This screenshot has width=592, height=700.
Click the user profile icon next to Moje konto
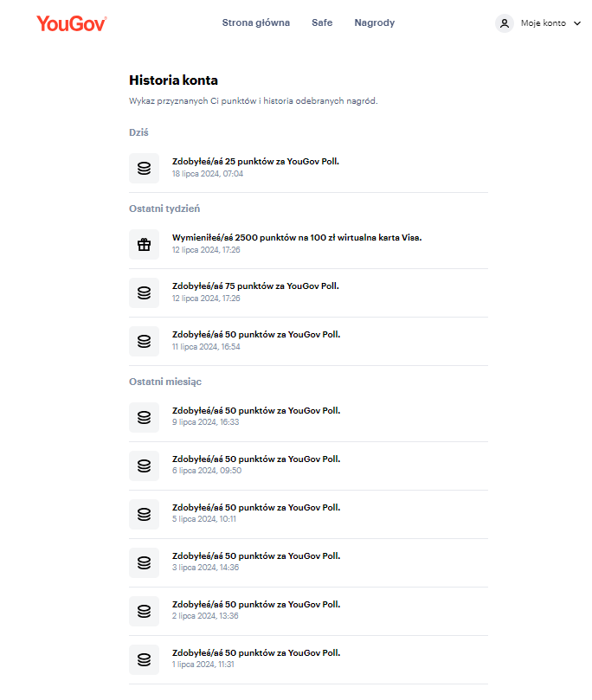504,23
